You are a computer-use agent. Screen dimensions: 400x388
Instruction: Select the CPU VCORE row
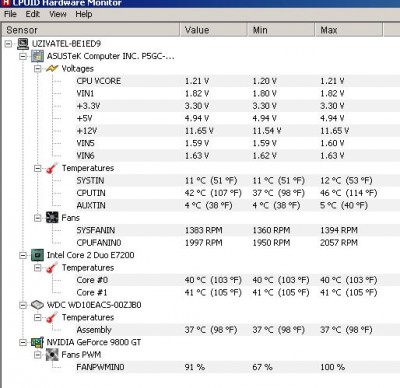[200, 81]
